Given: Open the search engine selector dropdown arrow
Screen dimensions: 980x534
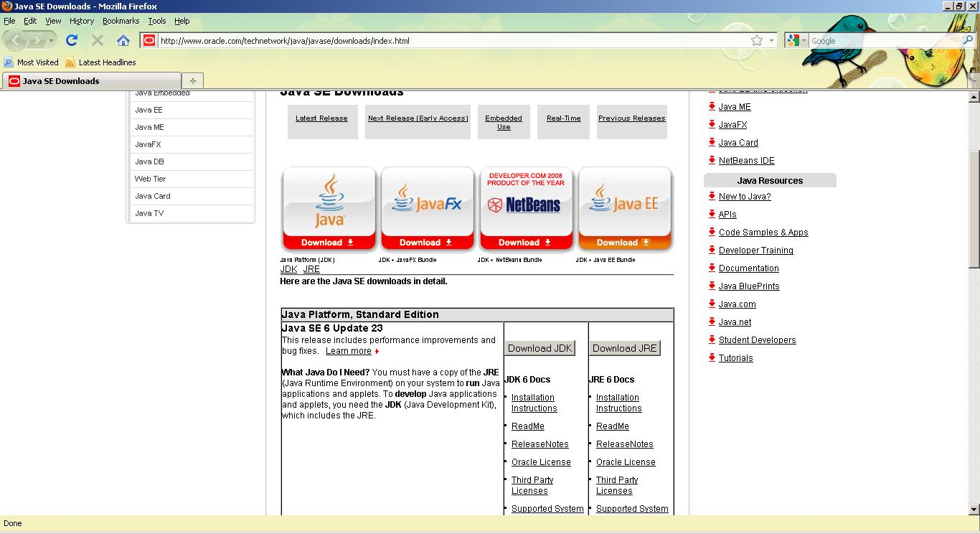Looking at the screenshot, I should point(804,40).
